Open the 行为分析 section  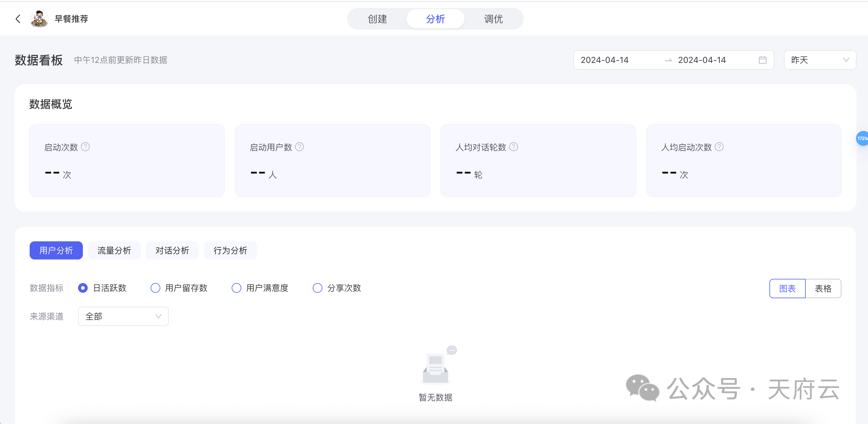(x=230, y=250)
